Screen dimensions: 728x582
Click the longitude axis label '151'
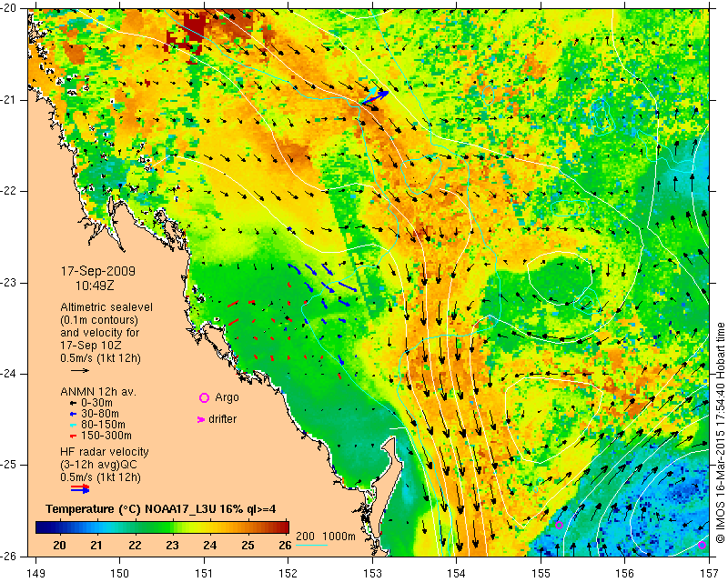coord(204,574)
